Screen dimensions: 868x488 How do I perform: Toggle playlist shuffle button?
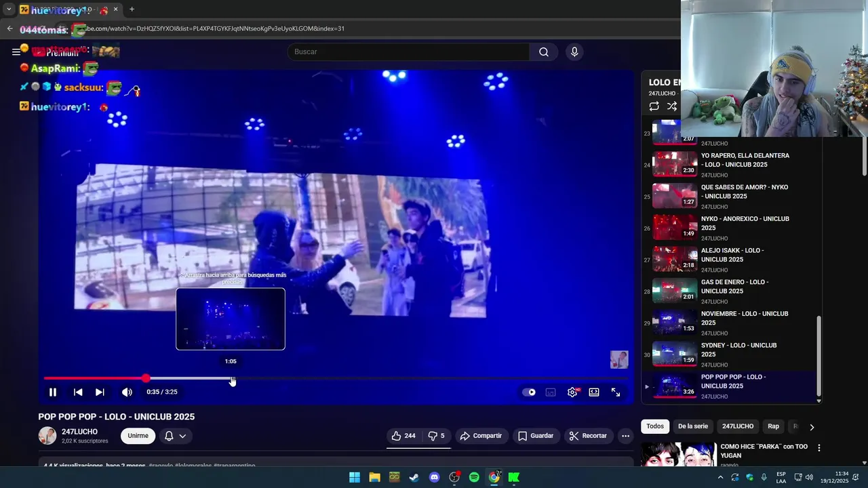point(672,106)
